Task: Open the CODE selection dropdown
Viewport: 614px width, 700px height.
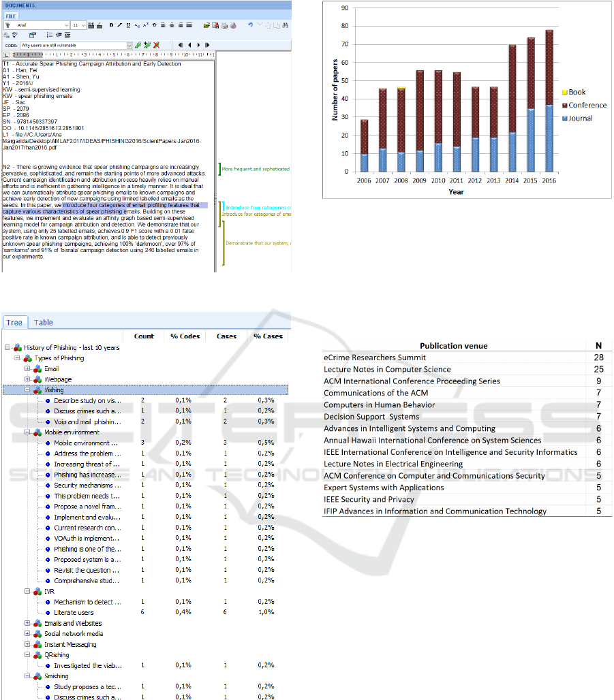Action: point(129,45)
